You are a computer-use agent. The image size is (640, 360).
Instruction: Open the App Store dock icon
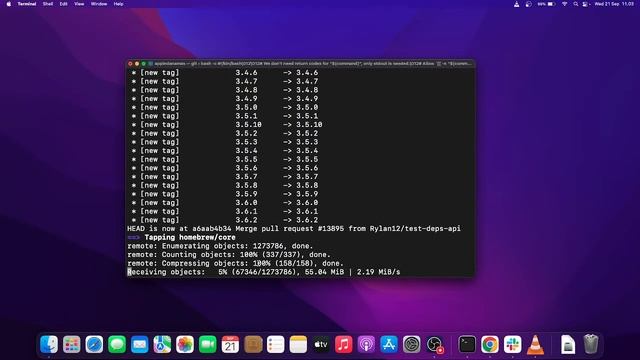coord(389,344)
